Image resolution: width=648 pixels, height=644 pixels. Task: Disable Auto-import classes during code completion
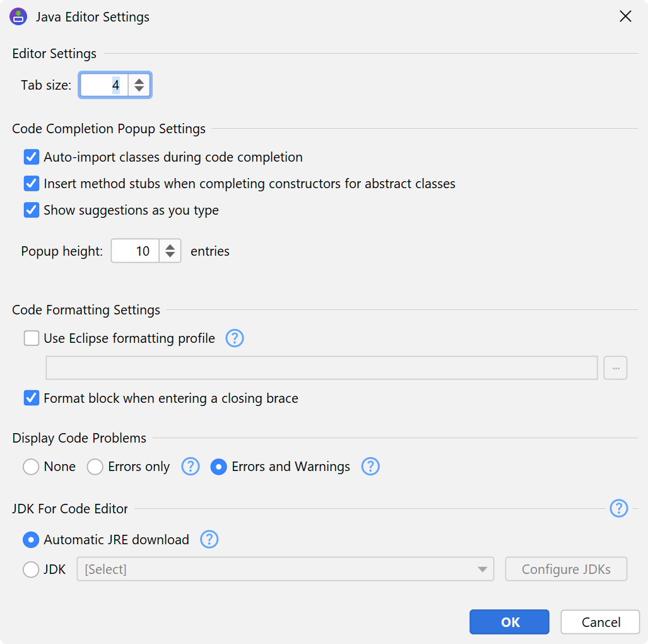(x=32, y=157)
